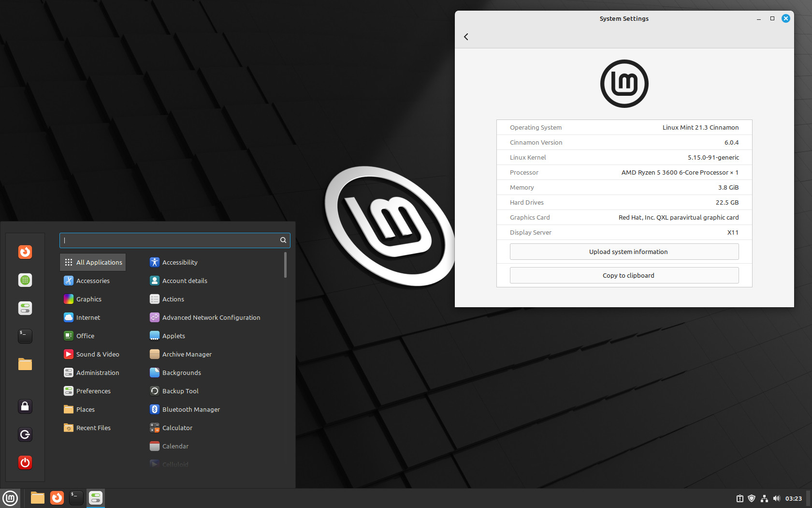The image size is (812, 508).
Task: Click the Processor value AMD Ryzen 5 3600
Action: pos(680,172)
